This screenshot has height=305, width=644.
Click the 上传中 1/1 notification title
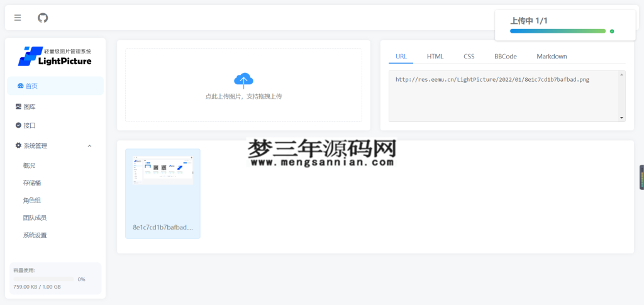529,21
